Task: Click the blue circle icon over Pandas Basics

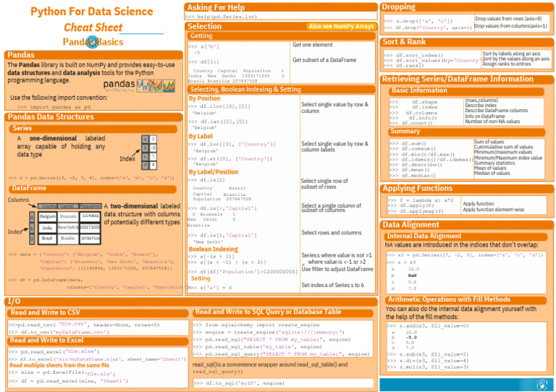Action: point(93,42)
